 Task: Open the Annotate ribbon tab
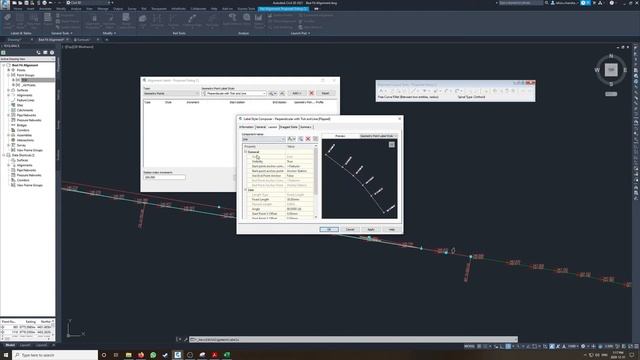[x=45, y=9]
